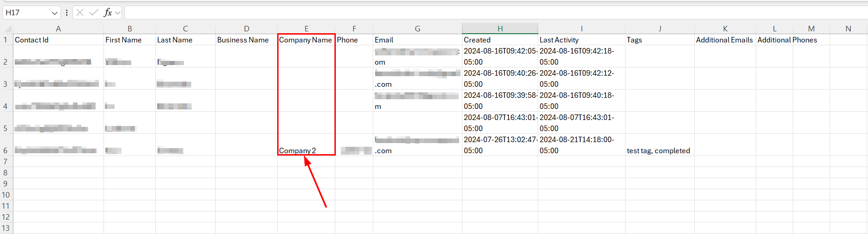Open the dropdown chevron next to fx
Viewport: 868px width, 234px height.
pos(118,13)
